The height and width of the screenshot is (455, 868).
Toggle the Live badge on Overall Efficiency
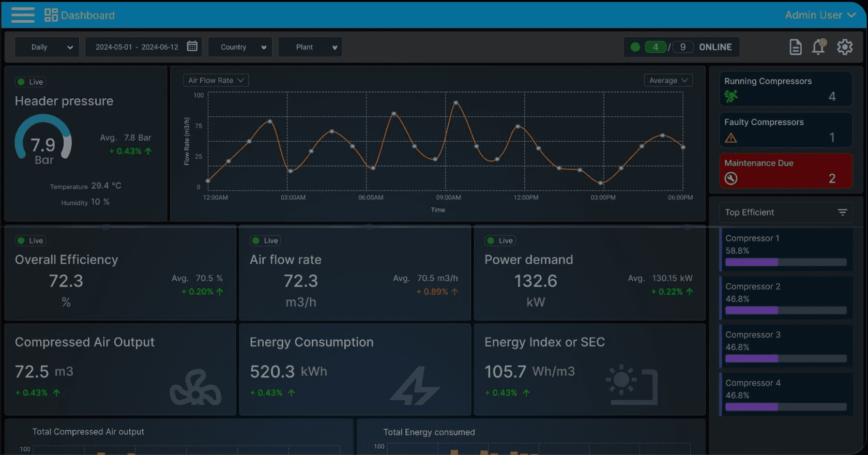[x=31, y=240]
